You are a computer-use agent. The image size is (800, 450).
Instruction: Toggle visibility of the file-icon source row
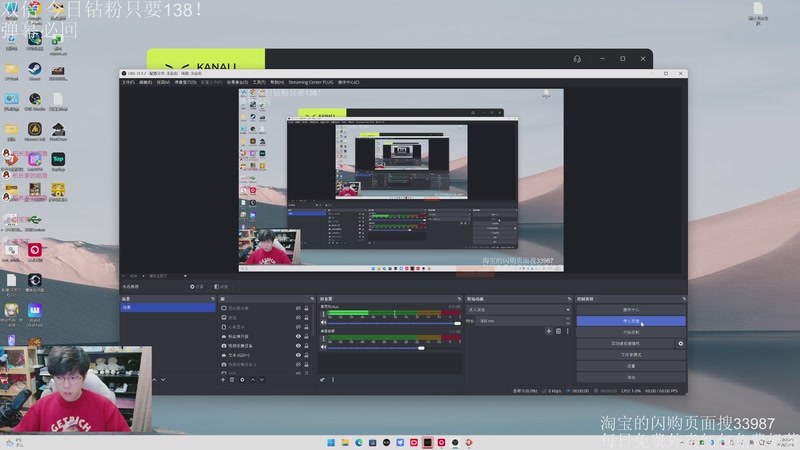coord(298,327)
